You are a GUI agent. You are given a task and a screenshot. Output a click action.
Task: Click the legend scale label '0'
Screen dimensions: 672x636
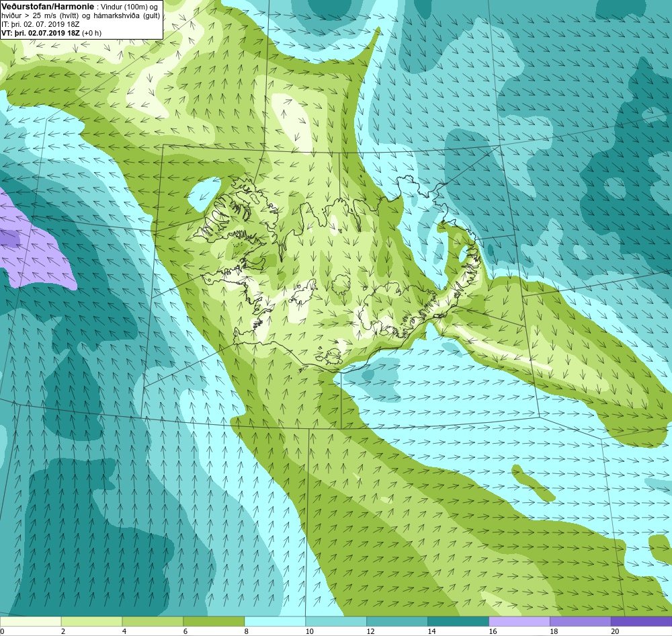(x=2, y=631)
